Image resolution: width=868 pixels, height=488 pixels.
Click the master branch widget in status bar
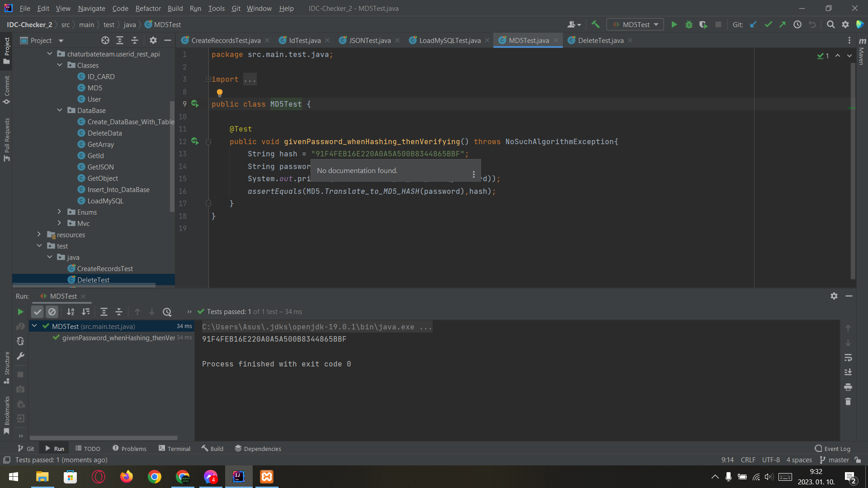tap(835, 460)
